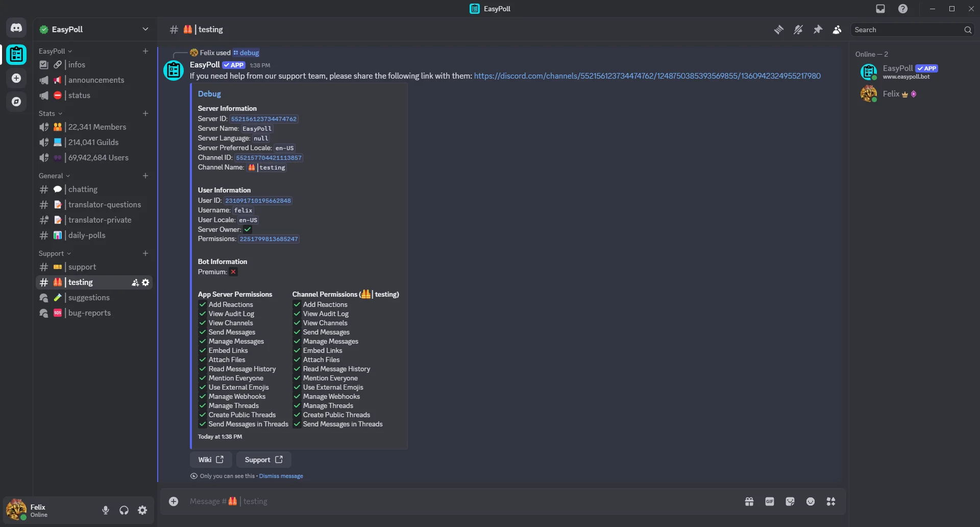This screenshot has height=527, width=980.
Task: Open the threads icon in the header
Action: pos(778,30)
